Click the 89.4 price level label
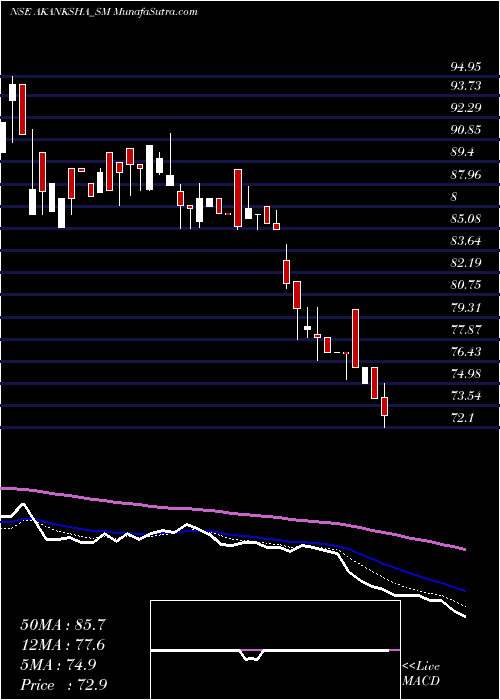The image size is (500, 700). tap(463, 152)
